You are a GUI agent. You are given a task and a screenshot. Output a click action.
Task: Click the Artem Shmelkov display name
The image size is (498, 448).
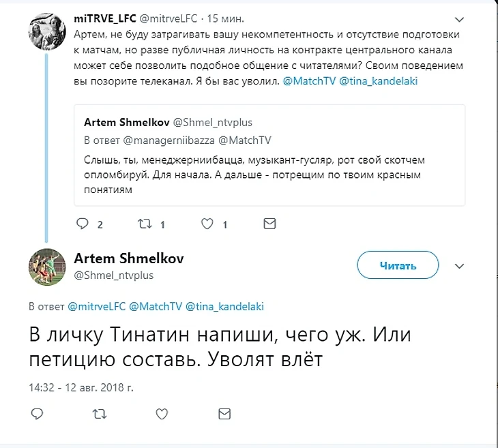pyautogui.click(x=128, y=259)
